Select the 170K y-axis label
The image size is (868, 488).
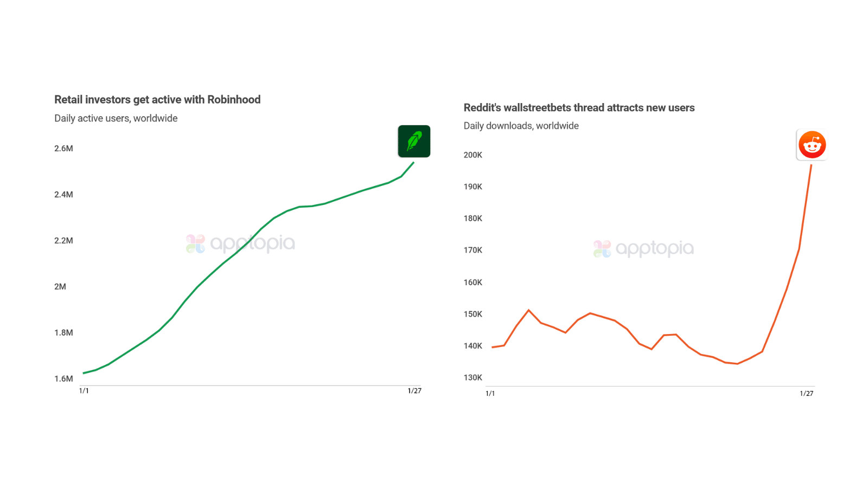point(473,250)
